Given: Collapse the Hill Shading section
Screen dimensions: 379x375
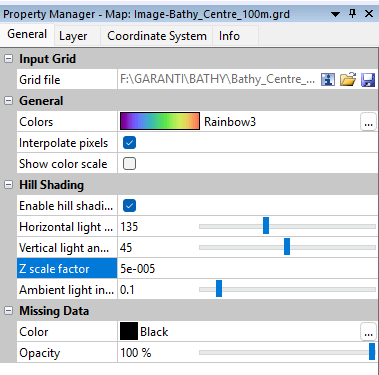Looking at the screenshot, I should tap(8, 185).
